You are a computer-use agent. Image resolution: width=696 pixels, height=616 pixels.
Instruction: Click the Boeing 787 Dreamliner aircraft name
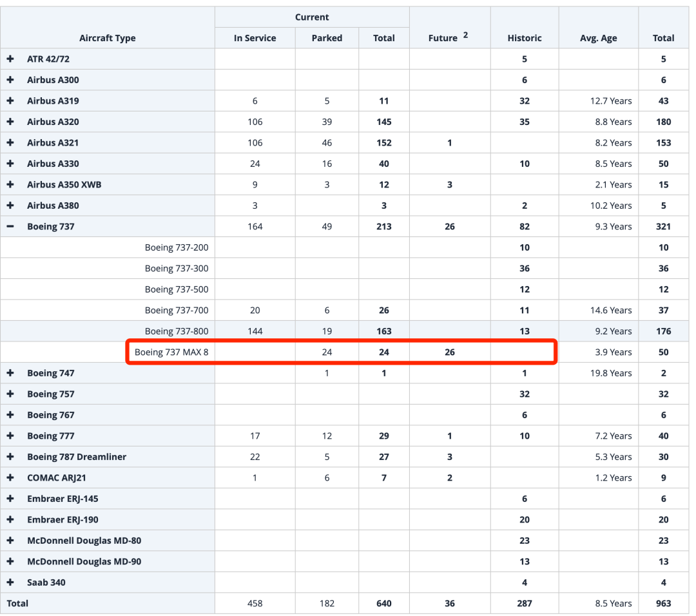tap(76, 457)
